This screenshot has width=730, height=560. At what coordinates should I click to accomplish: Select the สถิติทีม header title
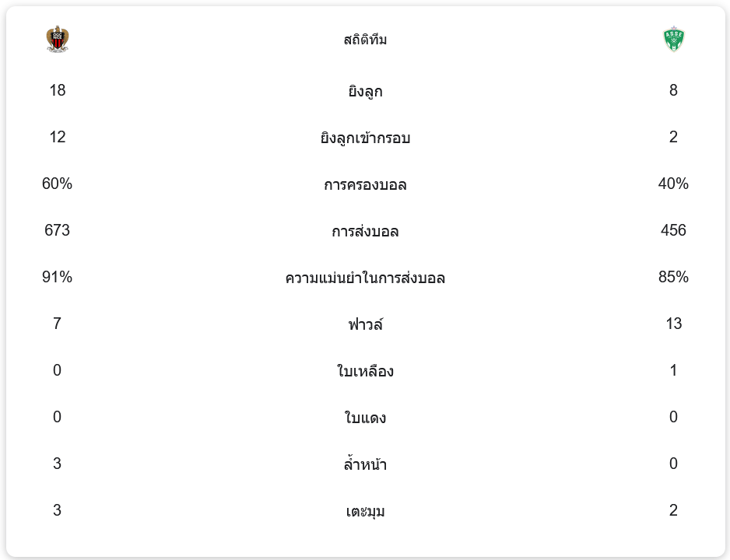pyautogui.click(x=365, y=40)
